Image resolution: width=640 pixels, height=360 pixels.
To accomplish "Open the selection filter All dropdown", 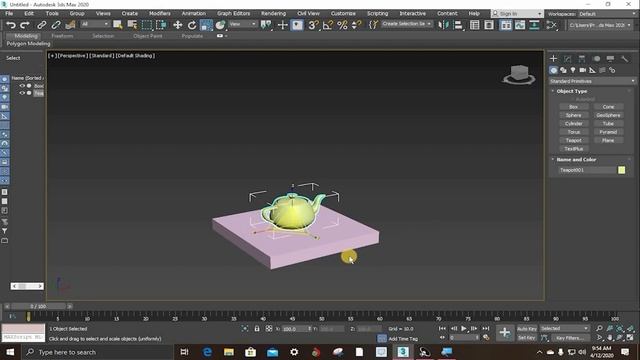I will click(95, 24).
